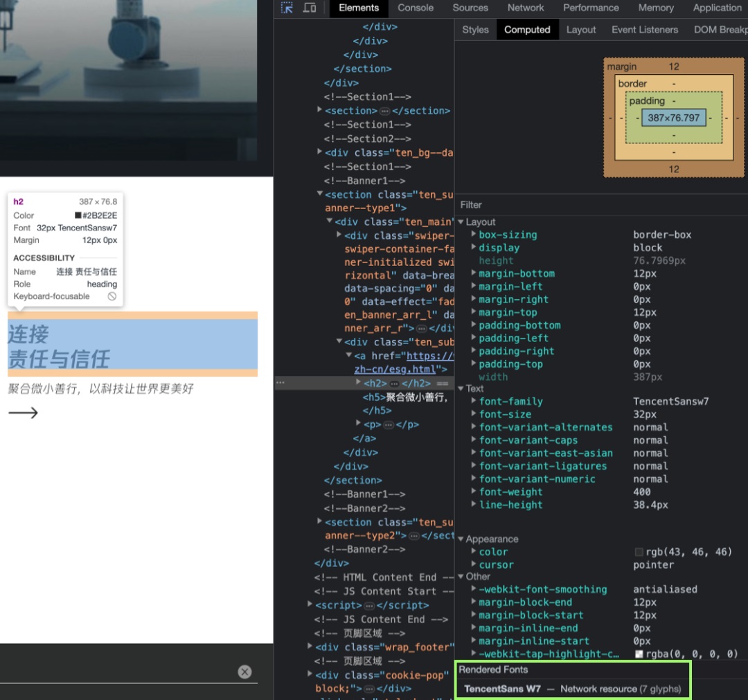
Task: Focus the computed styles Filter field
Action: point(596,205)
